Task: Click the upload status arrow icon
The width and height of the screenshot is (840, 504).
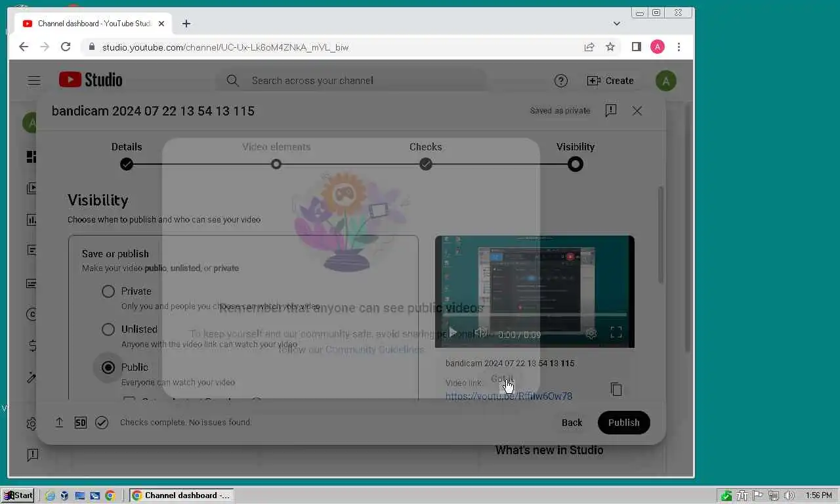Action: pyautogui.click(x=59, y=423)
